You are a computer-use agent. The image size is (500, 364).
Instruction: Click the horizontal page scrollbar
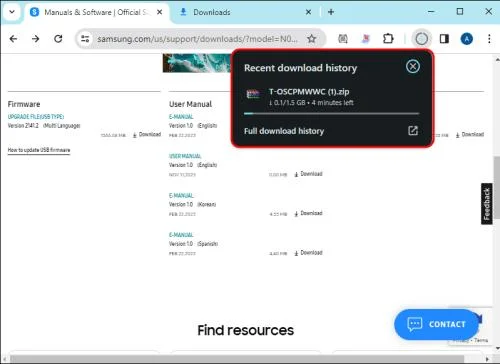point(237,359)
